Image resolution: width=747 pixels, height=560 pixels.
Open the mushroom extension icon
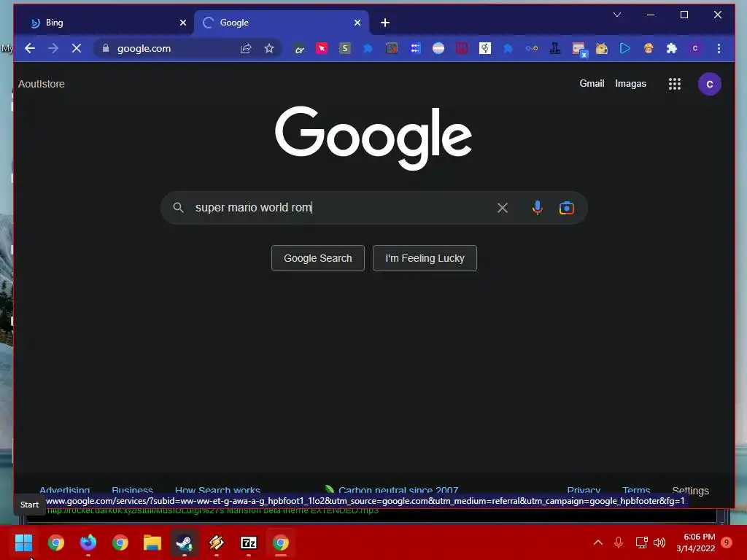click(649, 48)
